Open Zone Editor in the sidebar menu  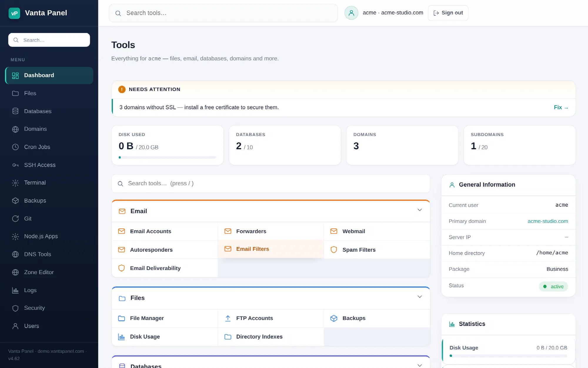49,272
